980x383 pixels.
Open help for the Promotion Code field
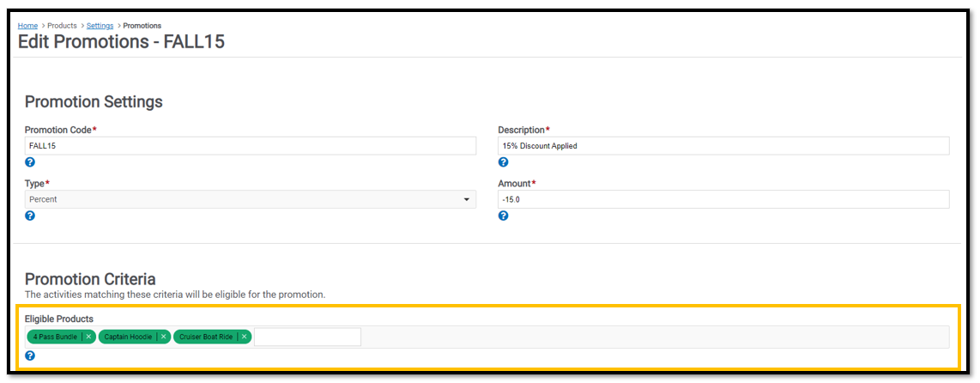[30, 162]
